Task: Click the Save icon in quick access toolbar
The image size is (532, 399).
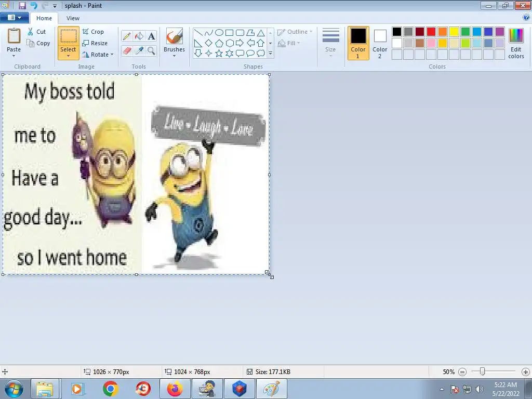Action: [x=22, y=5]
